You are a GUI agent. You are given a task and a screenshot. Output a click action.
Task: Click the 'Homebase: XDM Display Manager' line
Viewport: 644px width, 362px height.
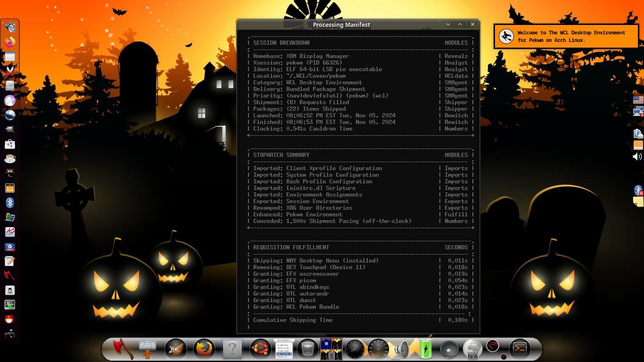301,56
